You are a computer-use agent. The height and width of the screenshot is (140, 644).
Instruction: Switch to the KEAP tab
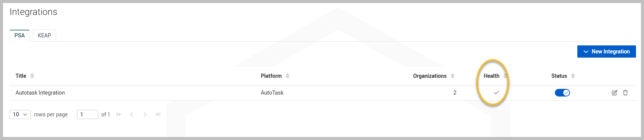pyautogui.click(x=44, y=35)
